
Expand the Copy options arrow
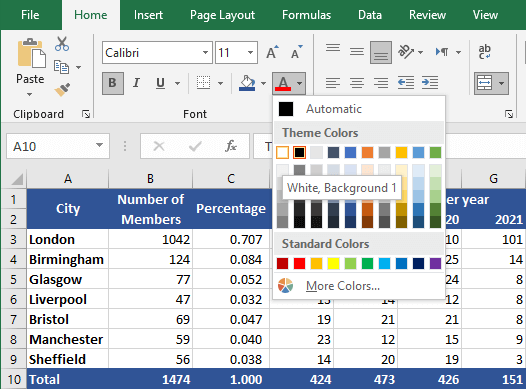(x=78, y=67)
